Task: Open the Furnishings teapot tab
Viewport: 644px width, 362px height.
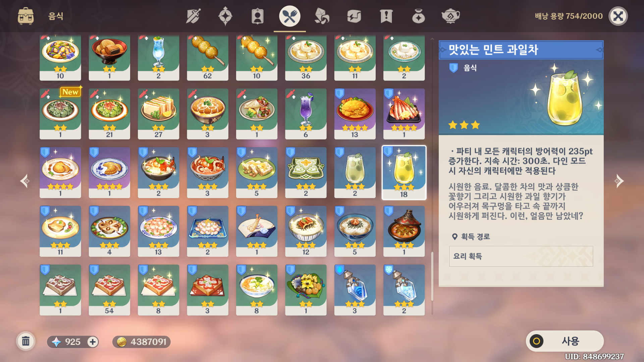Action: click(450, 16)
